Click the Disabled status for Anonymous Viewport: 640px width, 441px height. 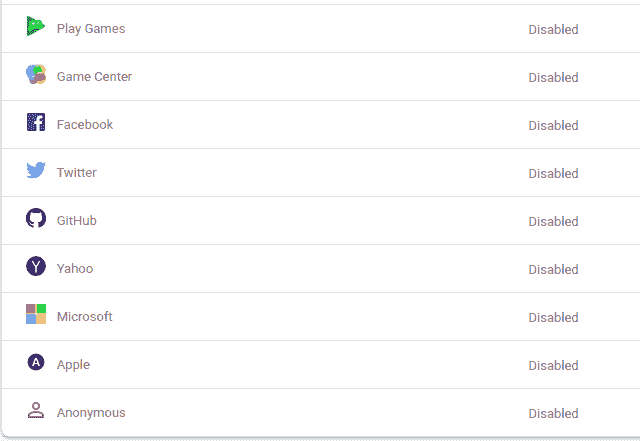[x=553, y=413]
